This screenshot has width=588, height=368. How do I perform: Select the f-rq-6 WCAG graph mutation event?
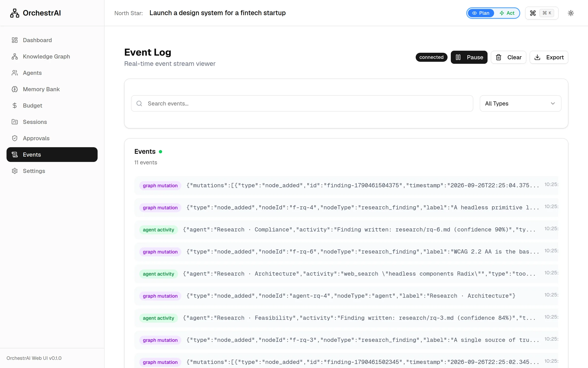[x=346, y=252]
